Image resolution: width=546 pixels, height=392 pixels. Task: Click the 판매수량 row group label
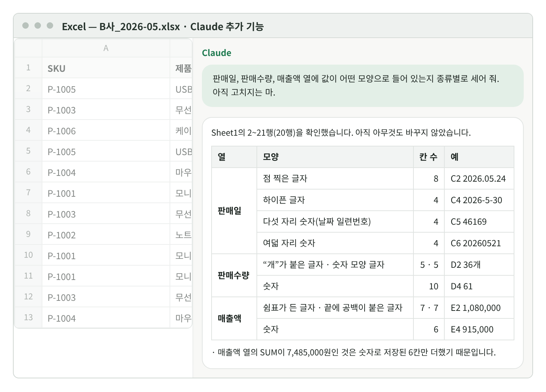[234, 275]
